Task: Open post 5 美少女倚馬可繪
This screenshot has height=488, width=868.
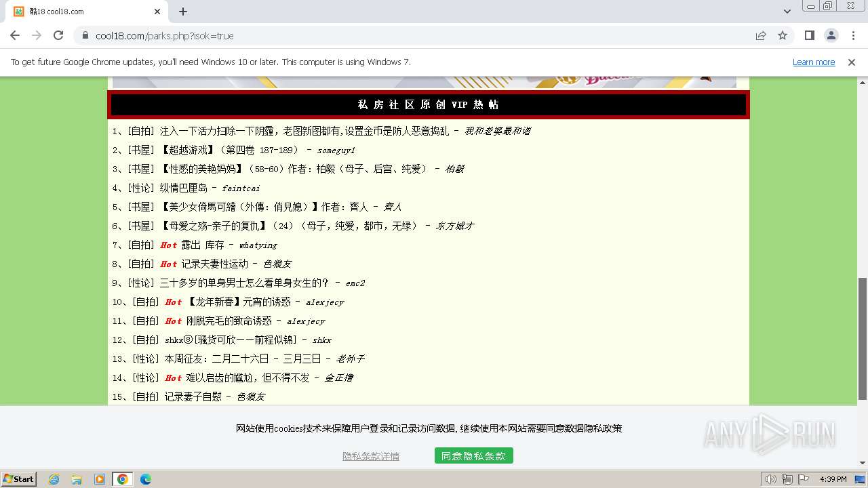Action: point(264,207)
